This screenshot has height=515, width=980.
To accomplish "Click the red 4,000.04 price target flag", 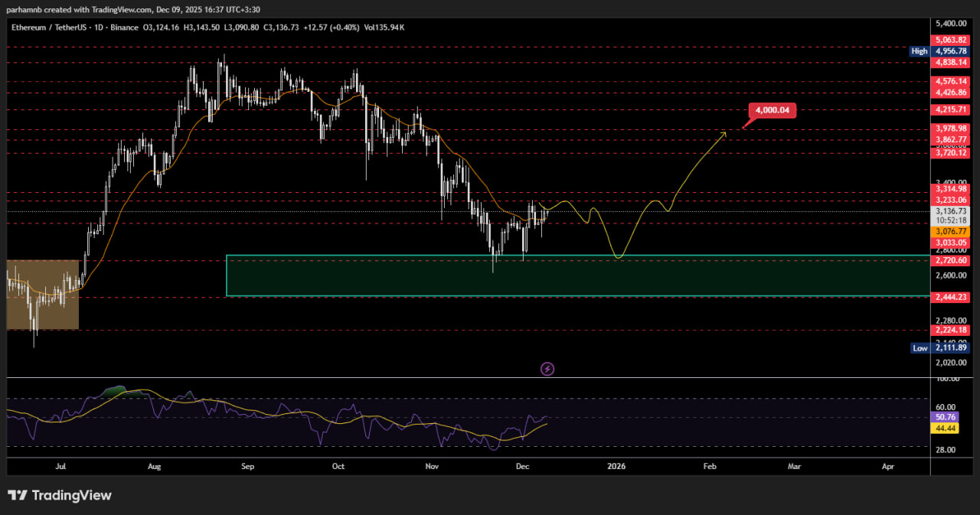I will coord(771,110).
